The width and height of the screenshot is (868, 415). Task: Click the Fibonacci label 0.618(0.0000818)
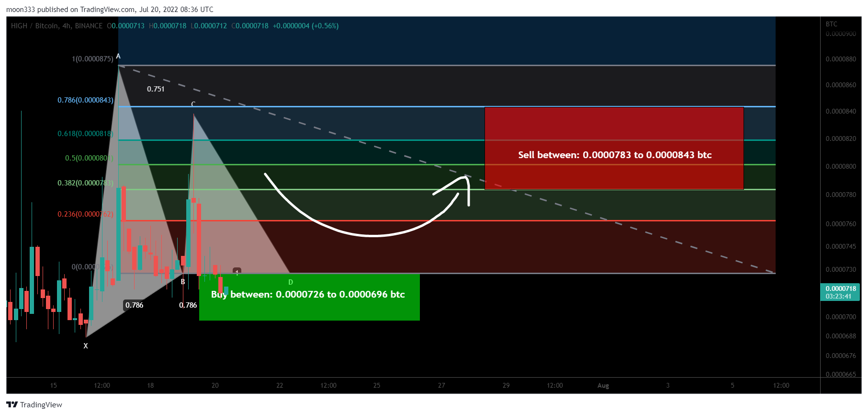click(85, 134)
